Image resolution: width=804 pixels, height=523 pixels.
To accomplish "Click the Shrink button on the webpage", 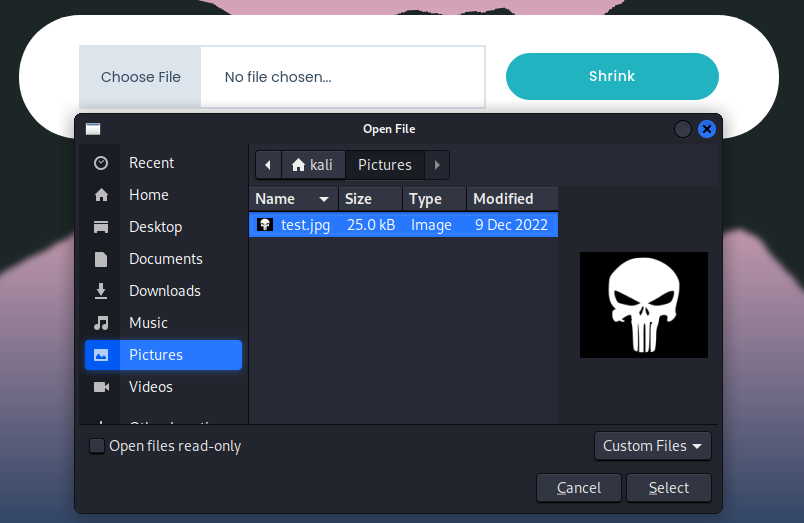I will pyautogui.click(x=612, y=76).
